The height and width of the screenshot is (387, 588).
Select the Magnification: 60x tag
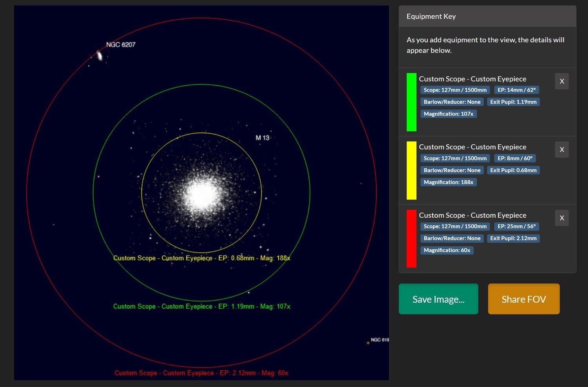point(447,250)
